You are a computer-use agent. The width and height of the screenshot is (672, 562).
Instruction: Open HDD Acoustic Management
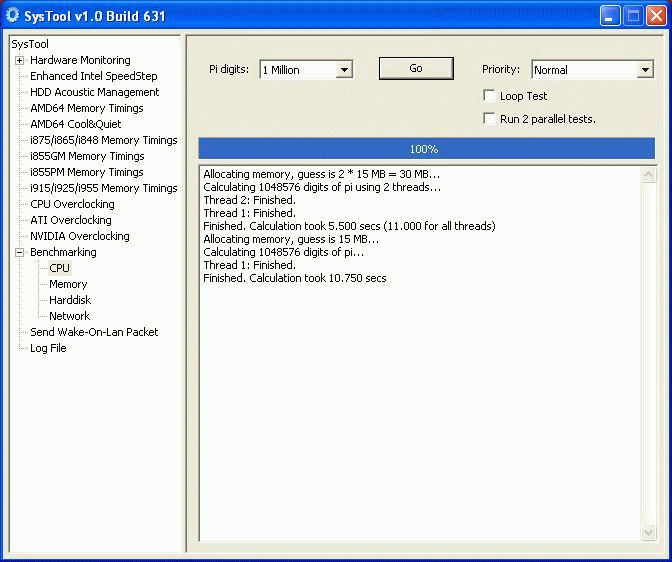pyautogui.click(x=94, y=92)
